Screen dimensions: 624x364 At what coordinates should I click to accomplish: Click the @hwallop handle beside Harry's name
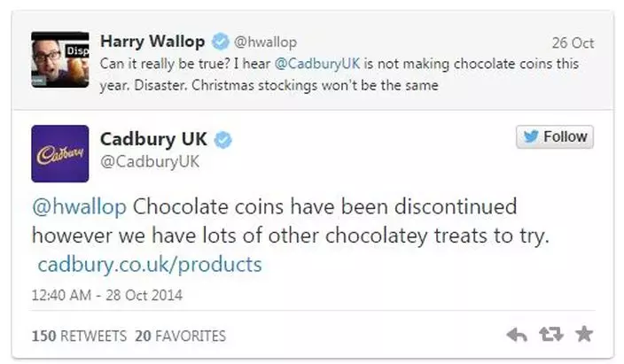coord(265,43)
